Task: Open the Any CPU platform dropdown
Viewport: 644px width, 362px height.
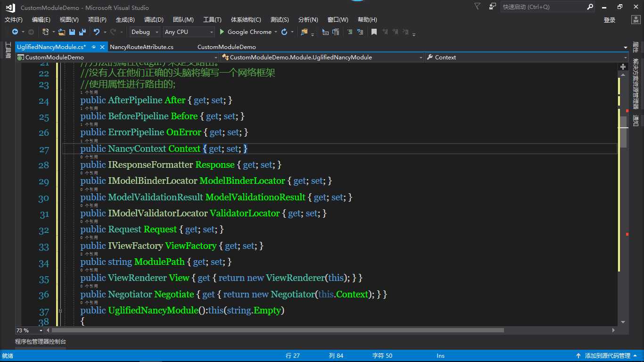Action: point(189,32)
